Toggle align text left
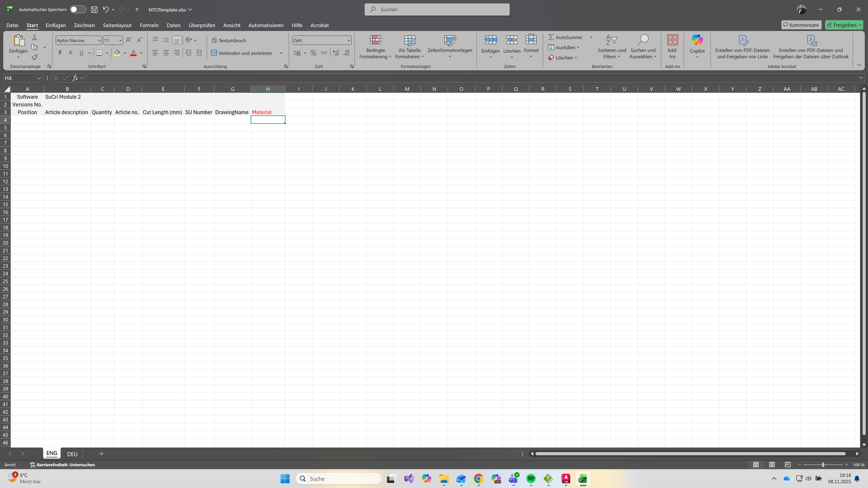868x488 pixels. (x=155, y=53)
